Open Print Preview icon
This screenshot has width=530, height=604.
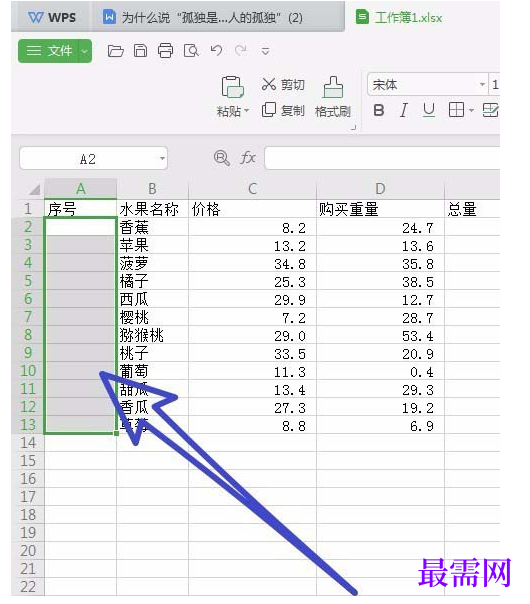tap(191, 50)
